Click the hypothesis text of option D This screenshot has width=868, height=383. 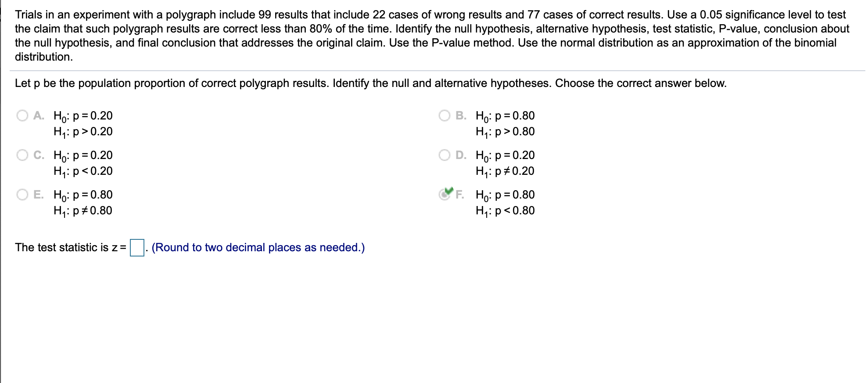pyautogui.click(x=504, y=163)
